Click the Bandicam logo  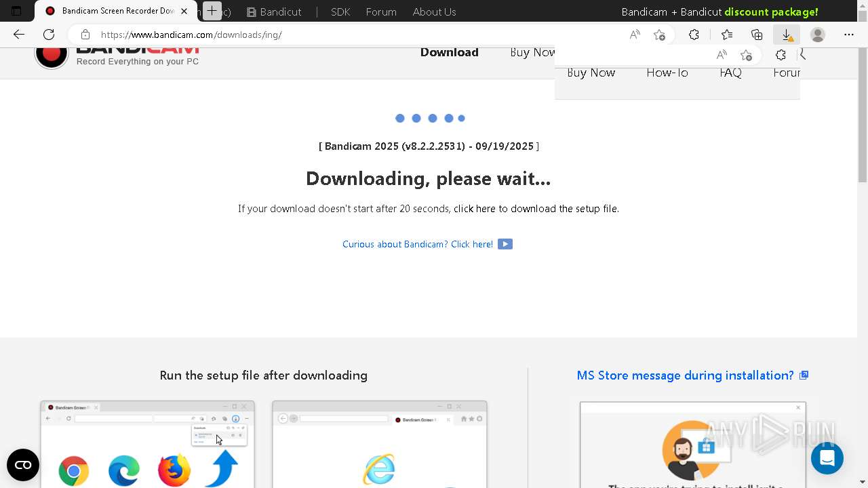coord(117,56)
